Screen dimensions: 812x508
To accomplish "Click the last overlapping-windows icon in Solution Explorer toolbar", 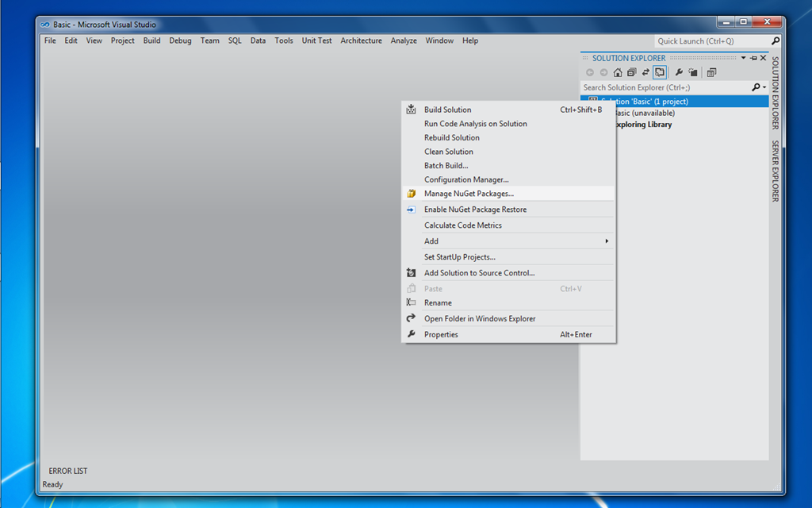I will (x=712, y=72).
